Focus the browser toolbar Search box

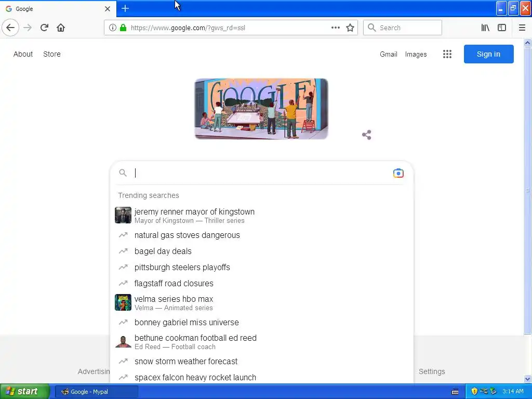(403, 28)
